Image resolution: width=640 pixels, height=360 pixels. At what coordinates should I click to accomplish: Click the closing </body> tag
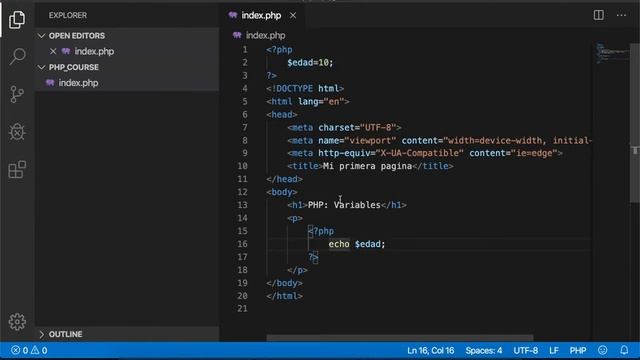[284, 283]
